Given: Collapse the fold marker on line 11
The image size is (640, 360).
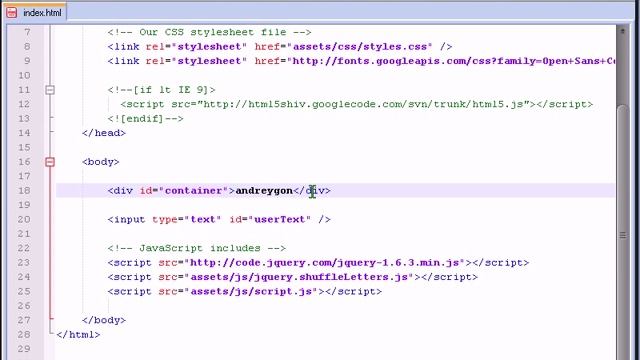Looking at the screenshot, I should pyautogui.click(x=50, y=90).
